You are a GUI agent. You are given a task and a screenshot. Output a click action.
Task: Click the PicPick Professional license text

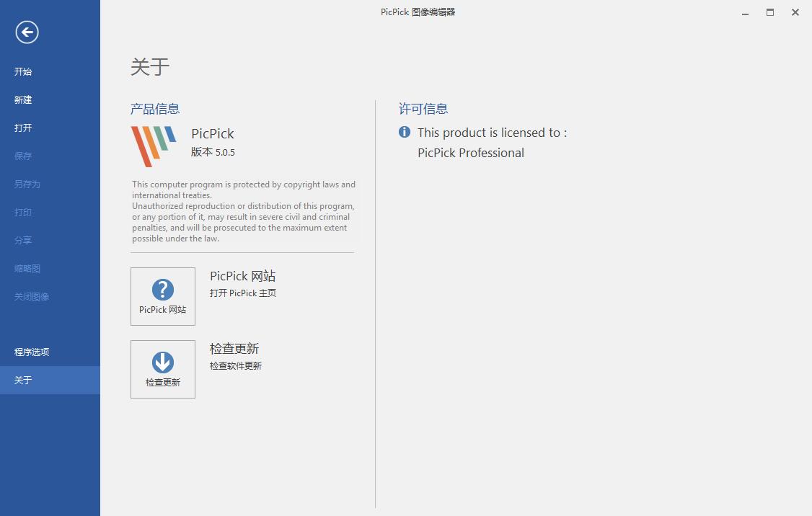coord(471,153)
